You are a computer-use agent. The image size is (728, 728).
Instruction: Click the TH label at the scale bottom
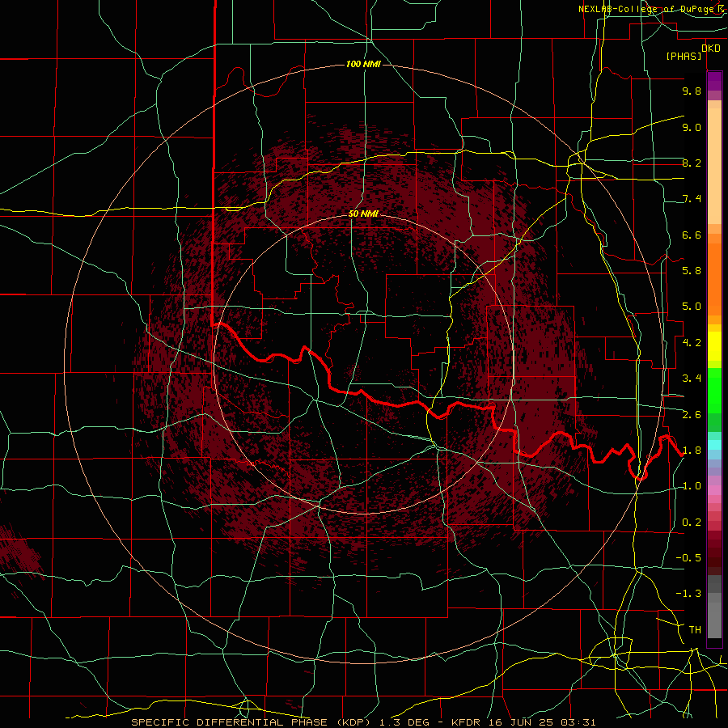point(695,630)
